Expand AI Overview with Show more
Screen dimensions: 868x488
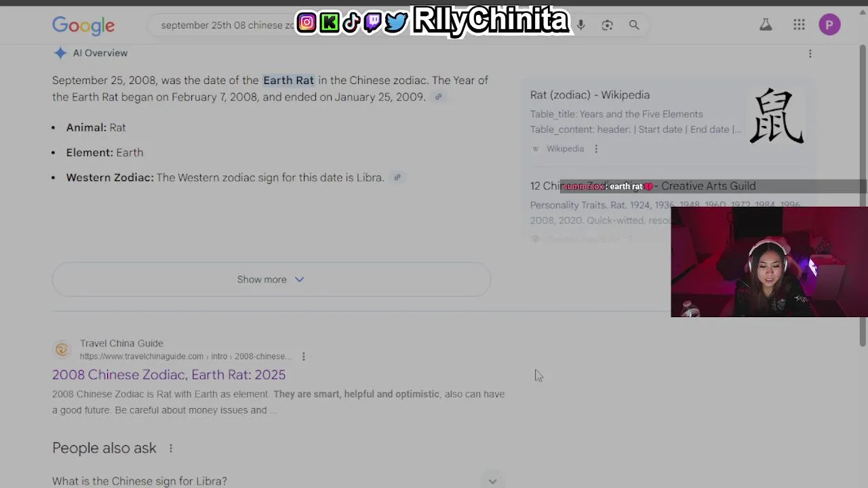coord(271,279)
